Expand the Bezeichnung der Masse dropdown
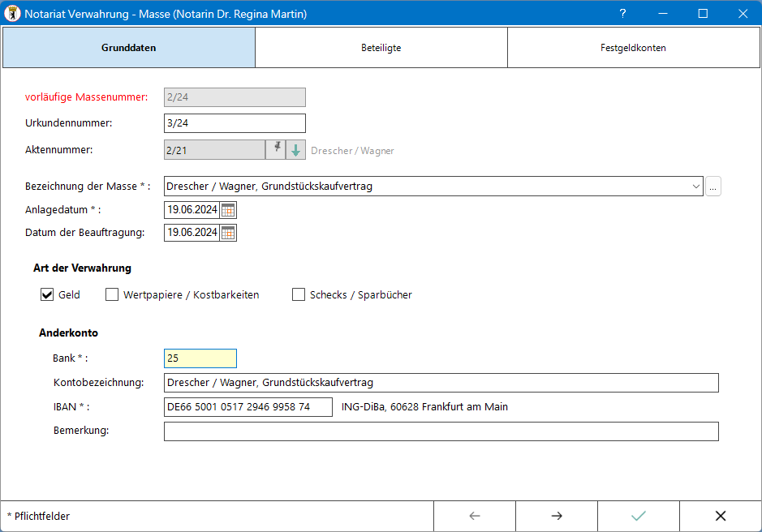This screenshot has height=532, width=762. click(x=695, y=187)
